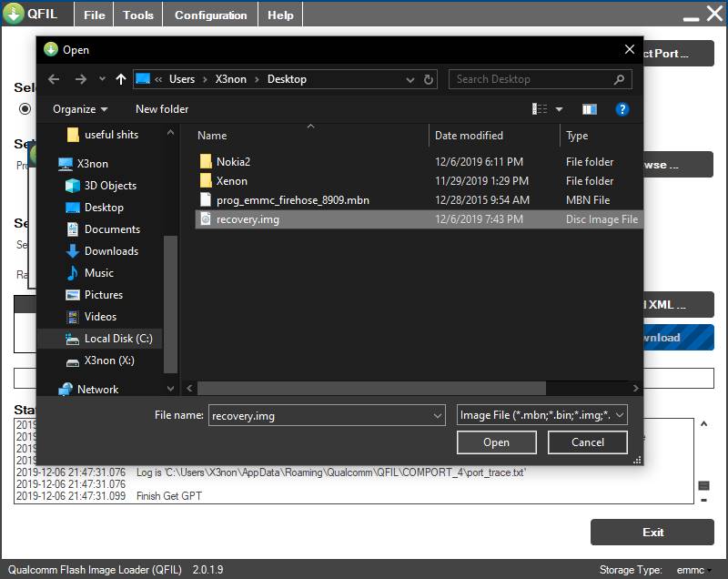728x579 pixels.
Task: Click Users in the address path
Action: [x=182, y=79]
